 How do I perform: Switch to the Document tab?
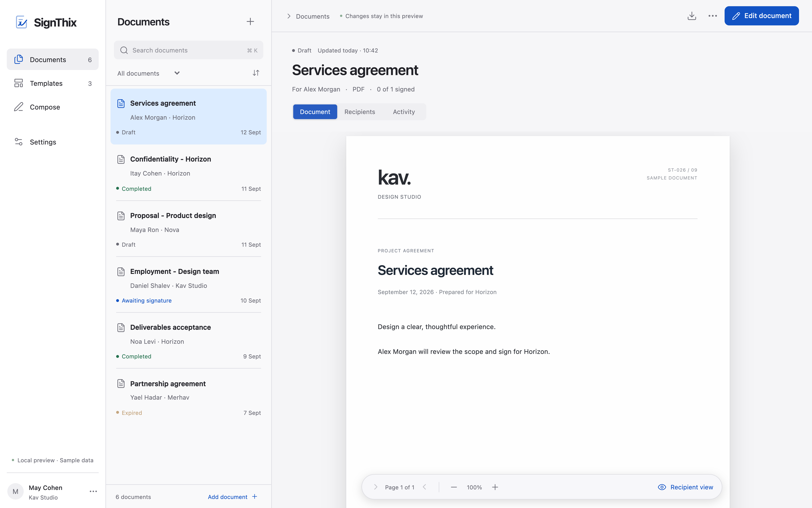(x=315, y=112)
